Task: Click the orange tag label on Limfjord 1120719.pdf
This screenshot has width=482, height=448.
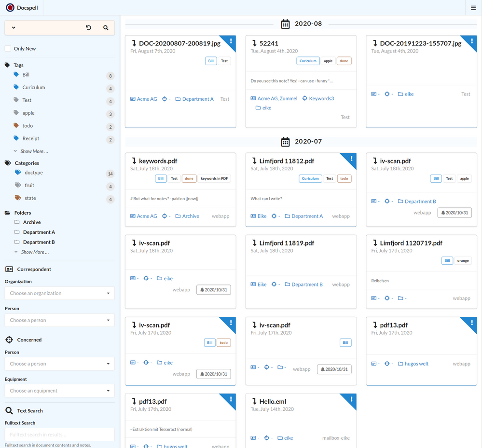Action: point(463,261)
